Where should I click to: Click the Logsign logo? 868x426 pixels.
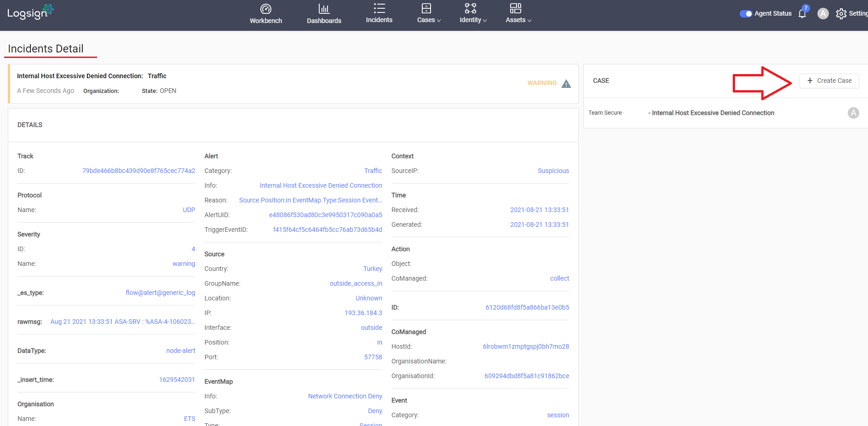pos(30,12)
